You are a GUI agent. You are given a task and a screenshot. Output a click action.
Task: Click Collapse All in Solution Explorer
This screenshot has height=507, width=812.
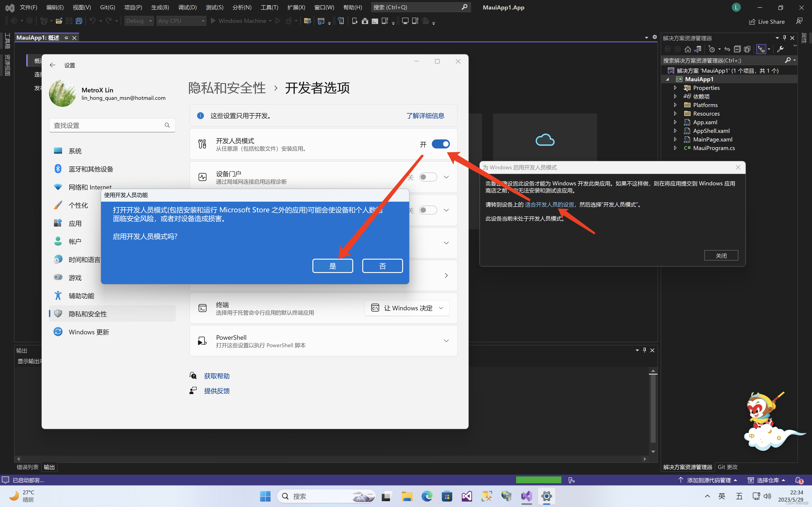[x=737, y=49]
